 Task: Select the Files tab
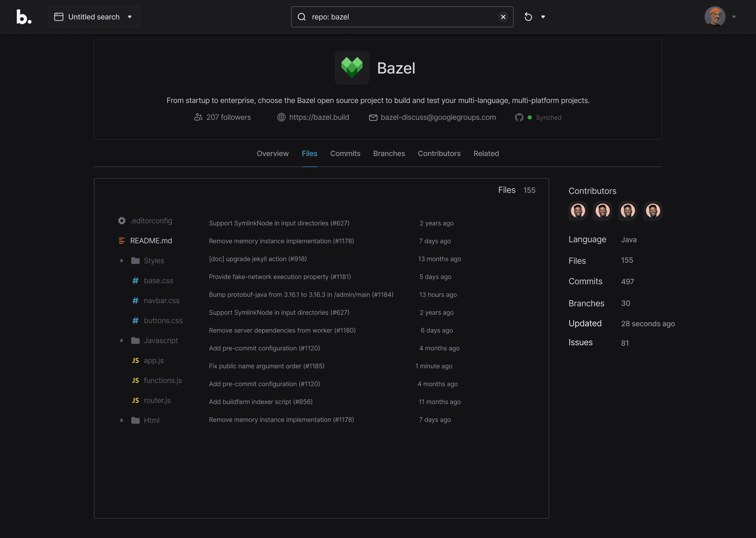[x=309, y=153]
